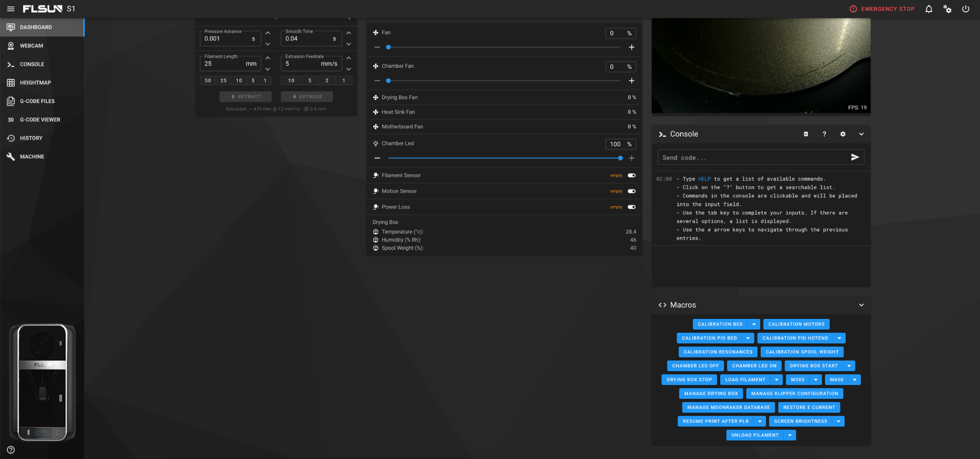Image resolution: width=980 pixels, height=459 pixels.
Task: Decrement Filament Length value
Action: (268, 69)
